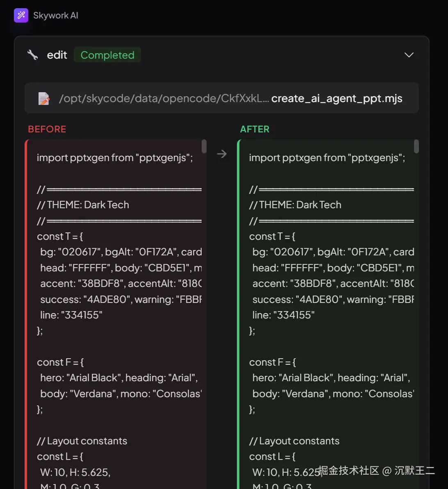Click the hero: "Arial Black" line in AFTER
This screenshot has height=489, width=448.
pyautogui.click(x=331, y=378)
